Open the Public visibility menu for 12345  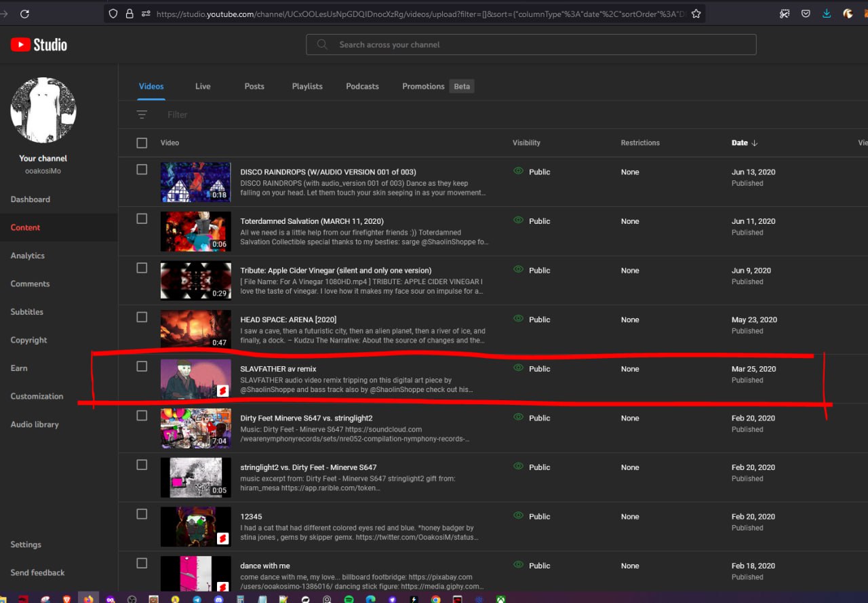pyautogui.click(x=533, y=516)
